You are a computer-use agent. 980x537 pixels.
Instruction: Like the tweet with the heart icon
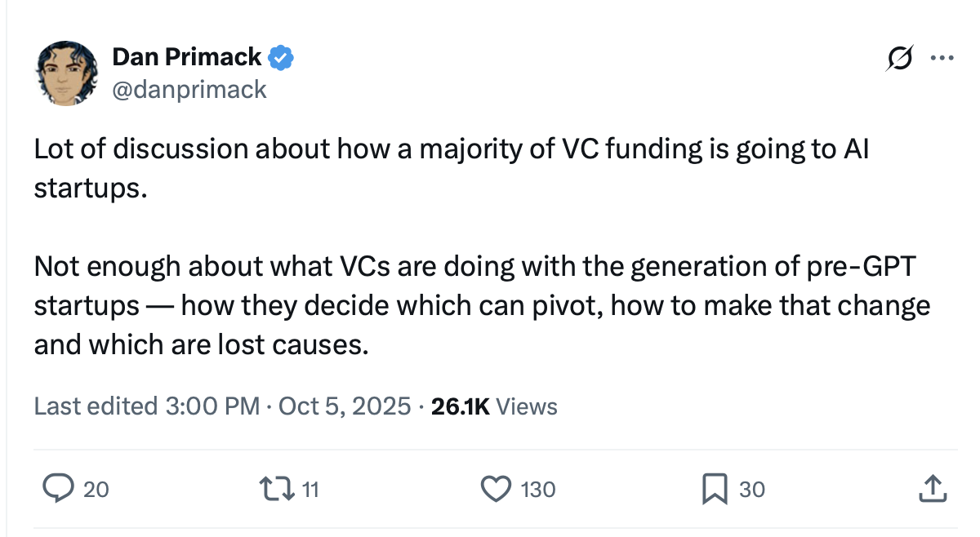click(x=495, y=489)
